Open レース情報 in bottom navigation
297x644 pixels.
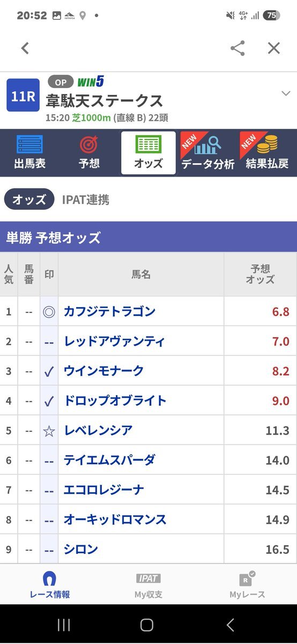coord(49,584)
